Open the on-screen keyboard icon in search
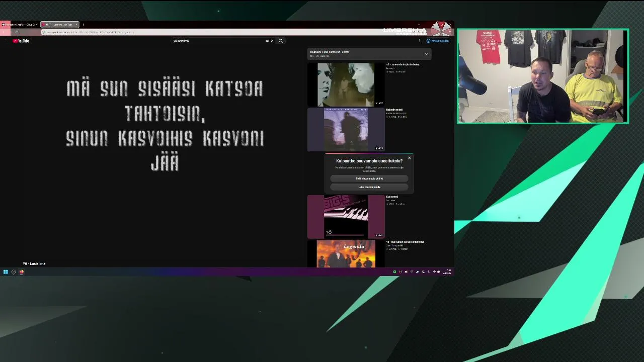 click(267, 41)
